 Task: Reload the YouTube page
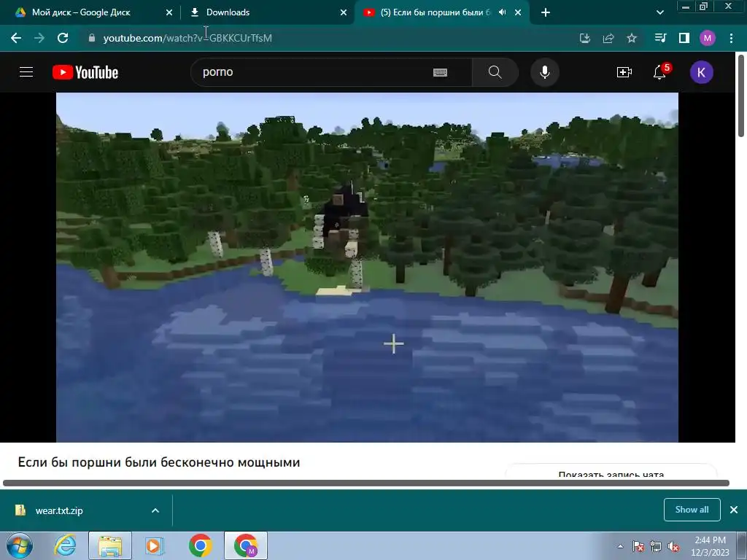63,38
